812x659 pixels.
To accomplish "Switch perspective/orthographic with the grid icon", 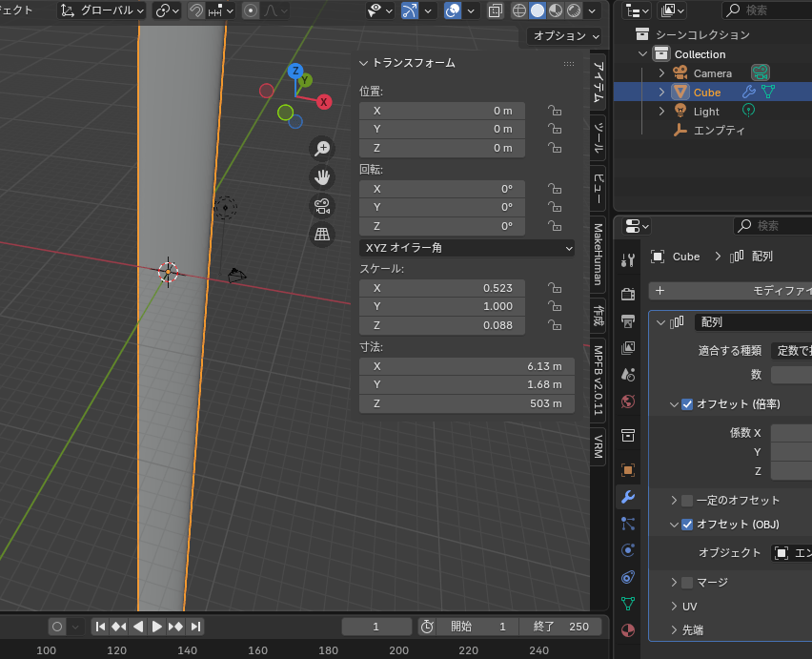I will click(x=322, y=234).
